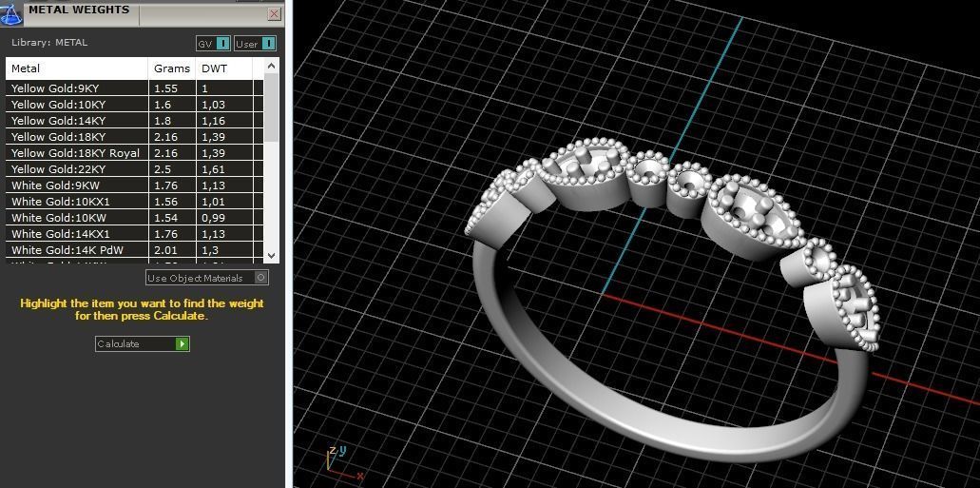This screenshot has width=980, height=488.
Task: Click the 1,61 DWT value for 22KY
Action: pos(213,169)
